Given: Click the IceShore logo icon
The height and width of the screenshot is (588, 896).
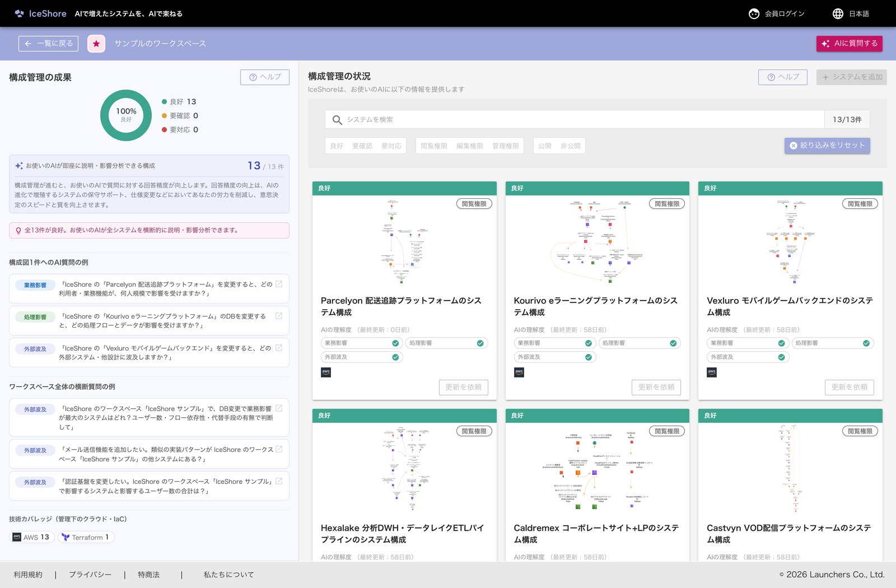Looking at the screenshot, I should click(20, 13).
